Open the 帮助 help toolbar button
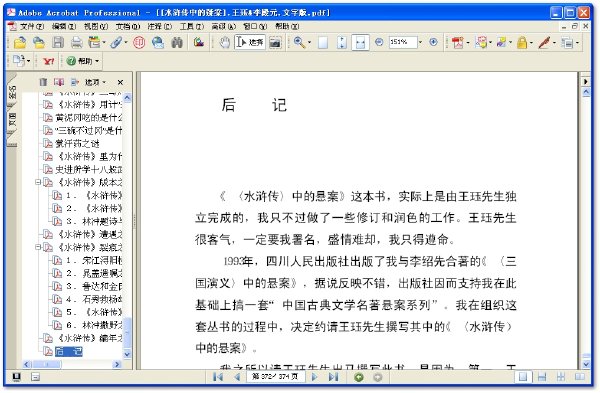 pyautogui.click(x=82, y=61)
